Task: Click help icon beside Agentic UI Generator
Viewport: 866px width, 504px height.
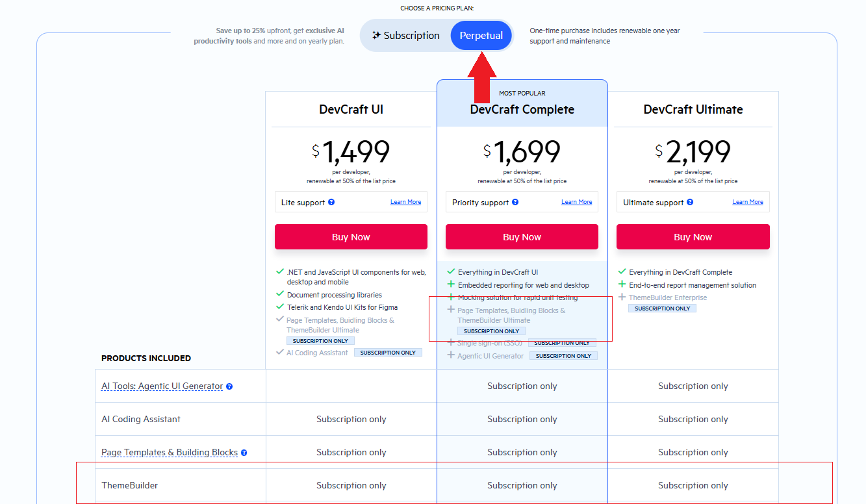Action: [x=229, y=386]
